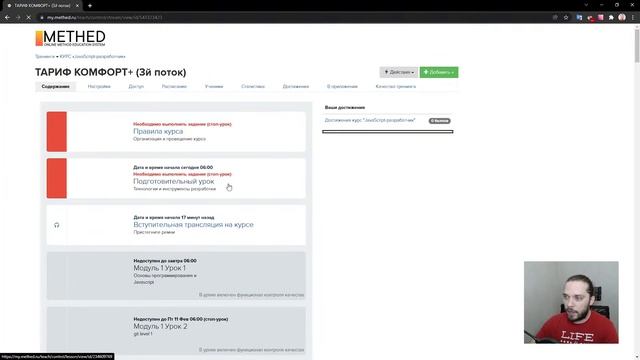Click the page vertical scrollbar

point(637,45)
